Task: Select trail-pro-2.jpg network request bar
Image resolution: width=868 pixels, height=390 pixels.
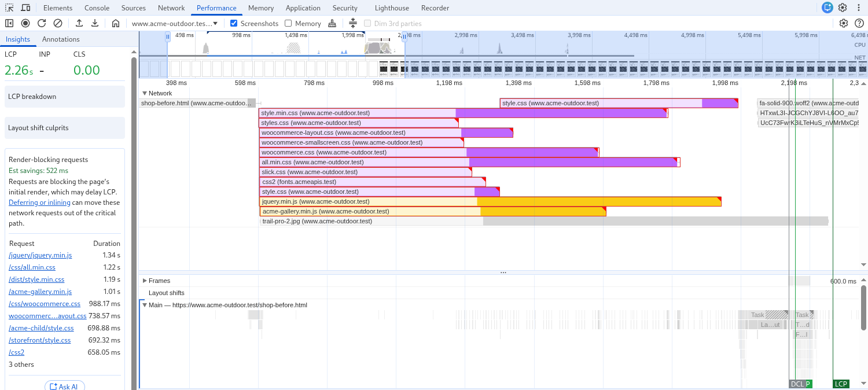Action: (x=544, y=221)
